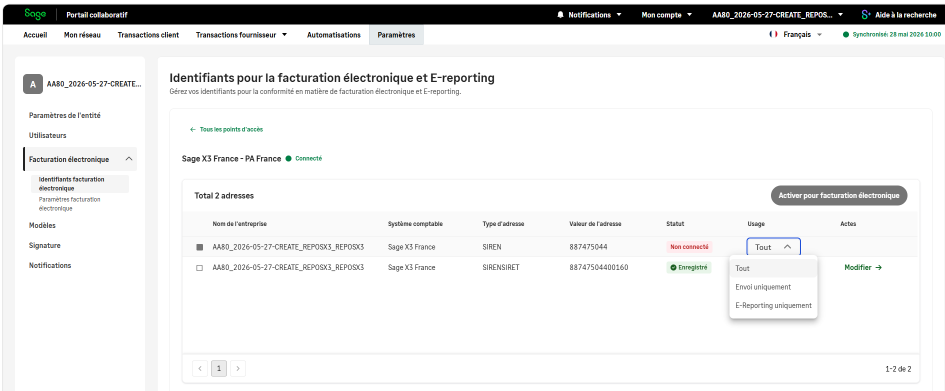
Task: Click SIRENSIRET address type cell
Action: tap(502, 267)
